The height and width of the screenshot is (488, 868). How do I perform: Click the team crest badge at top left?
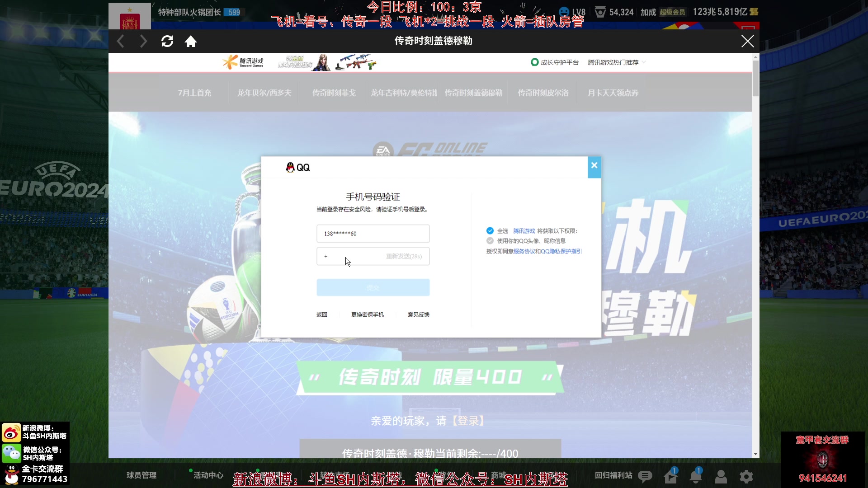coord(130,16)
